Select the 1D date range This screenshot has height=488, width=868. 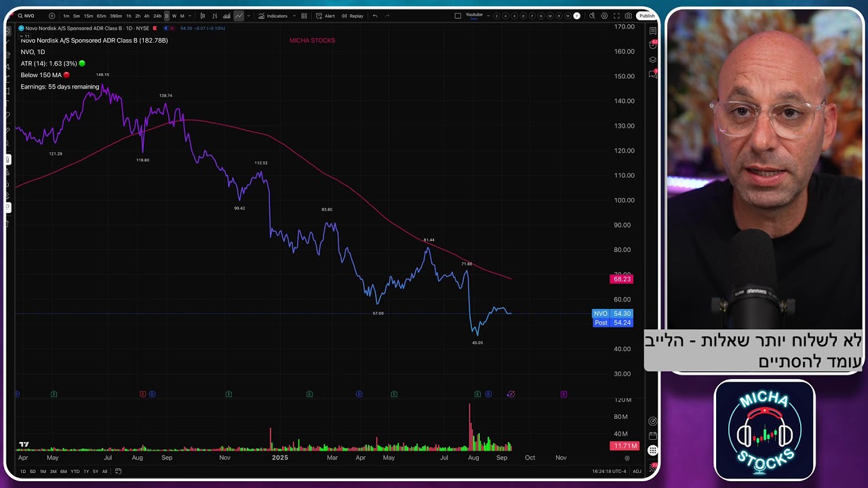(x=23, y=471)
